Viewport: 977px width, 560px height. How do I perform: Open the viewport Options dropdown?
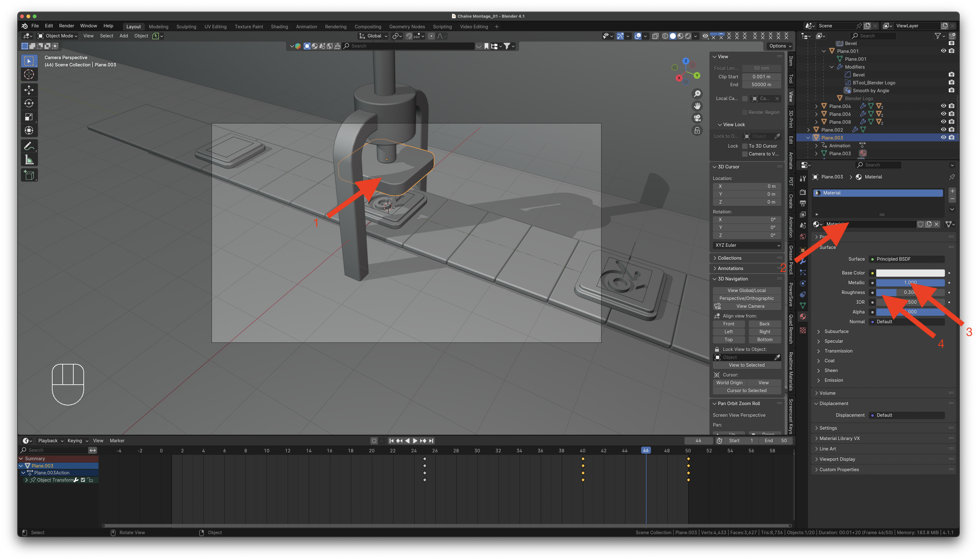[779, 46]
